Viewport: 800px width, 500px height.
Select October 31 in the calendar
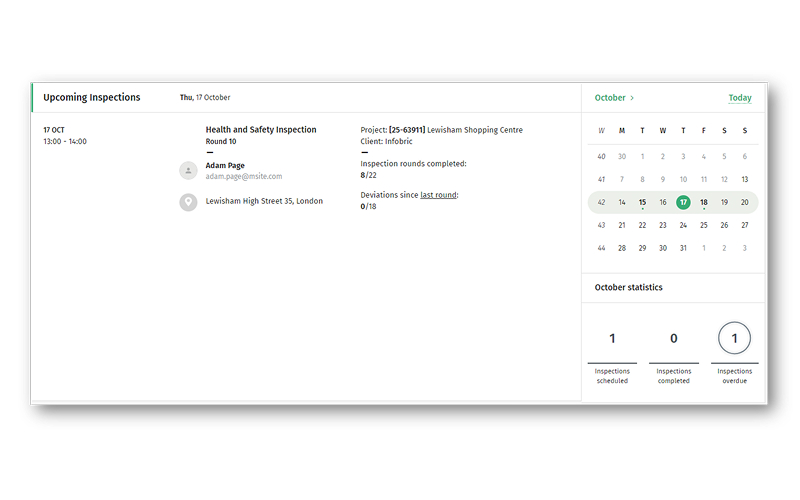point(683,248)
